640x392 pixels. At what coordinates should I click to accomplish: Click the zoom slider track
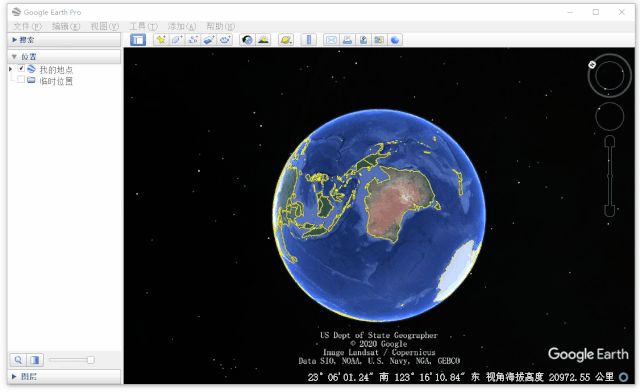[609, 176]
